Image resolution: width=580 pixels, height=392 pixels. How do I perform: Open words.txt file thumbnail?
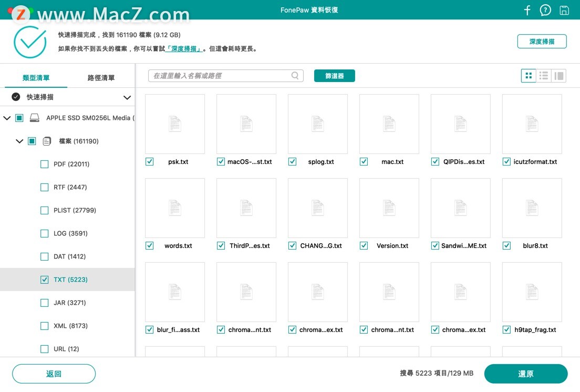(x=175, y=208)
